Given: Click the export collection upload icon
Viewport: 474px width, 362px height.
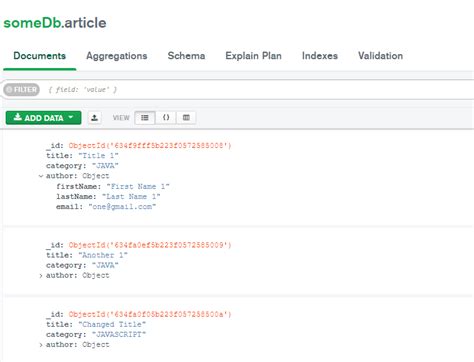Looking at the screenshot, I should 95,118.
